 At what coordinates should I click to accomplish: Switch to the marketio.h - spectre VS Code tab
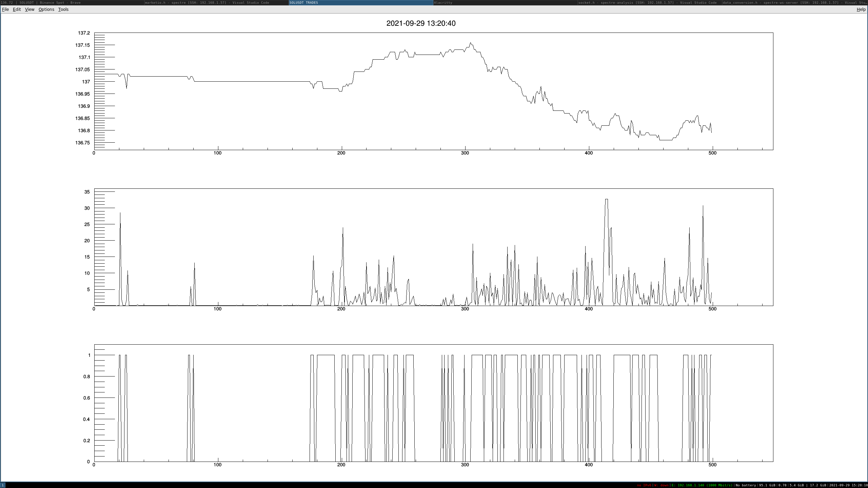click(217, 2)
